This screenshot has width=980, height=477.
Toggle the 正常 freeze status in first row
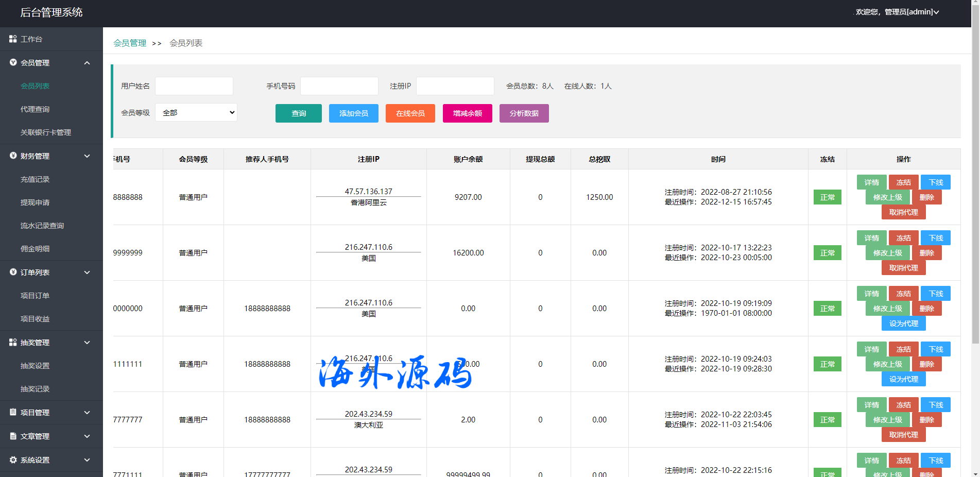(827, 197)
